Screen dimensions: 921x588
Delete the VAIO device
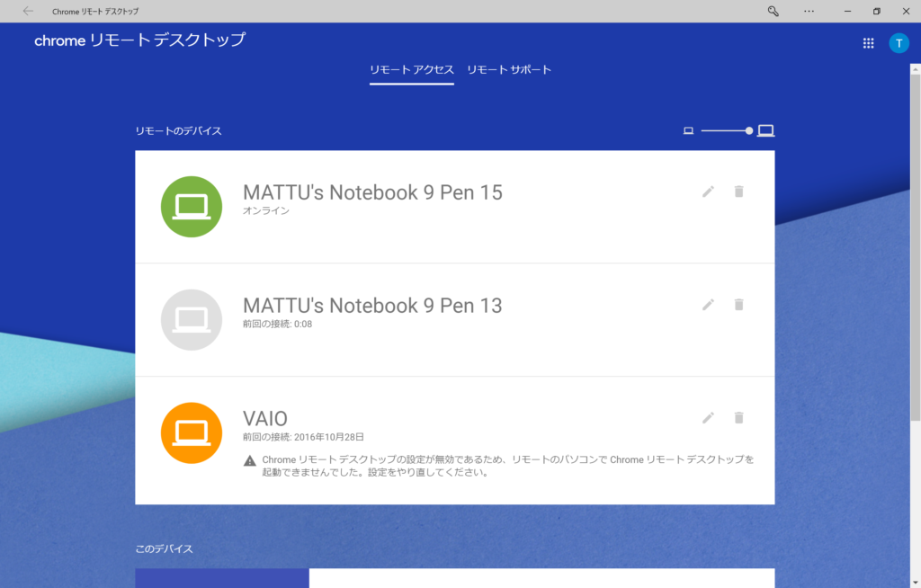(x=739, y=418)
